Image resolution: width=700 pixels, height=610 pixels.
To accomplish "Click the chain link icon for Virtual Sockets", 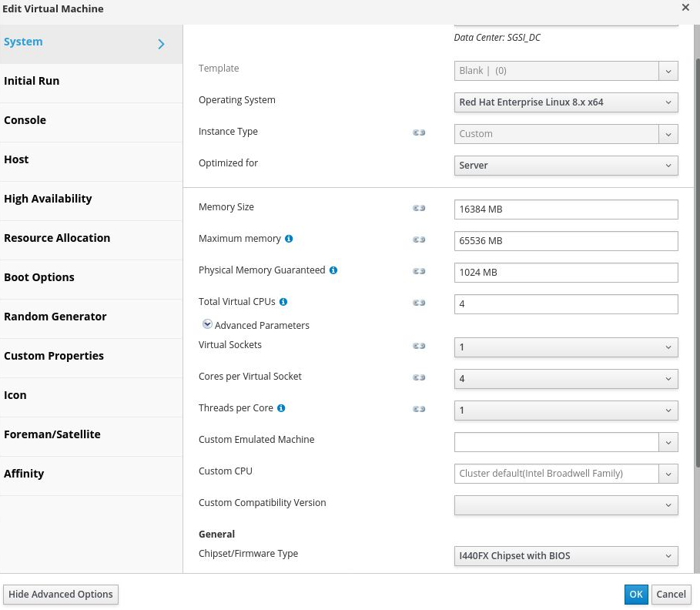I will point(419,346).
